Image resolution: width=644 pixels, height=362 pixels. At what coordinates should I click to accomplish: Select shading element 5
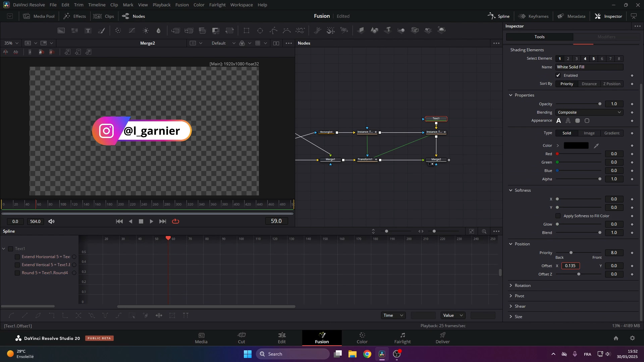tap(594, 59)
